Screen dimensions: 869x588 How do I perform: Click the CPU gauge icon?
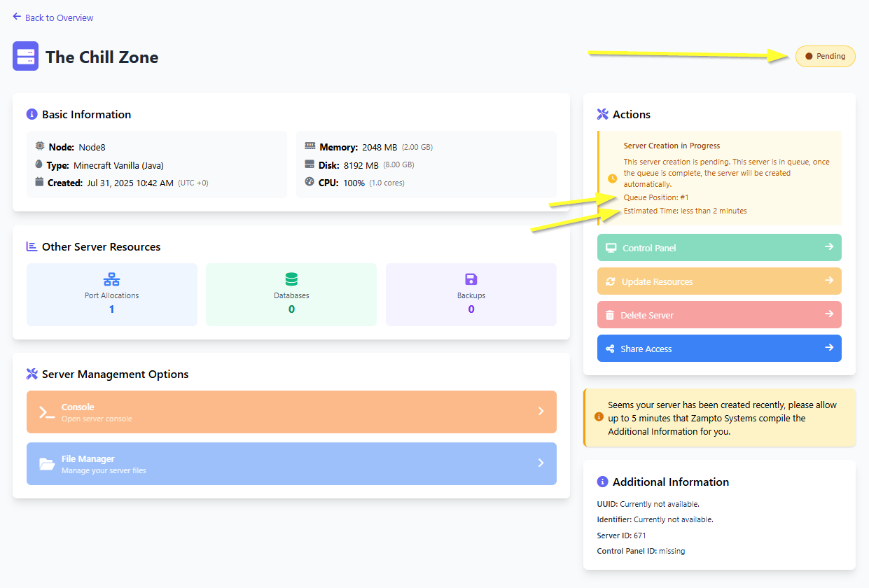(310, 182)
